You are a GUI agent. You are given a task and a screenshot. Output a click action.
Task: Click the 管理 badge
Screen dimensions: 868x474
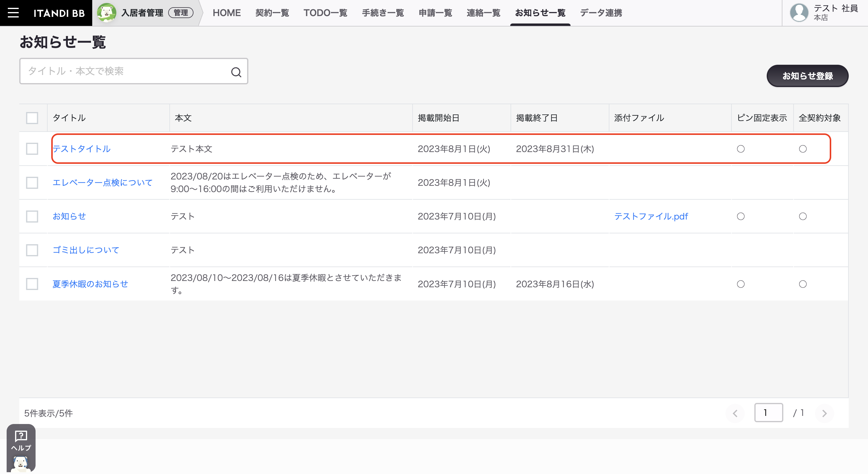pos(181,13)
